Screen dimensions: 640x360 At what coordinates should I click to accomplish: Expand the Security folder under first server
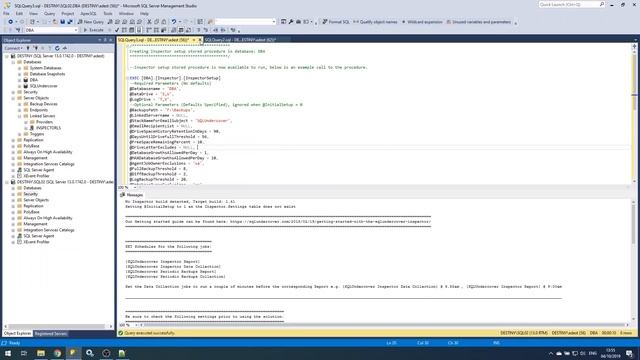13,92
